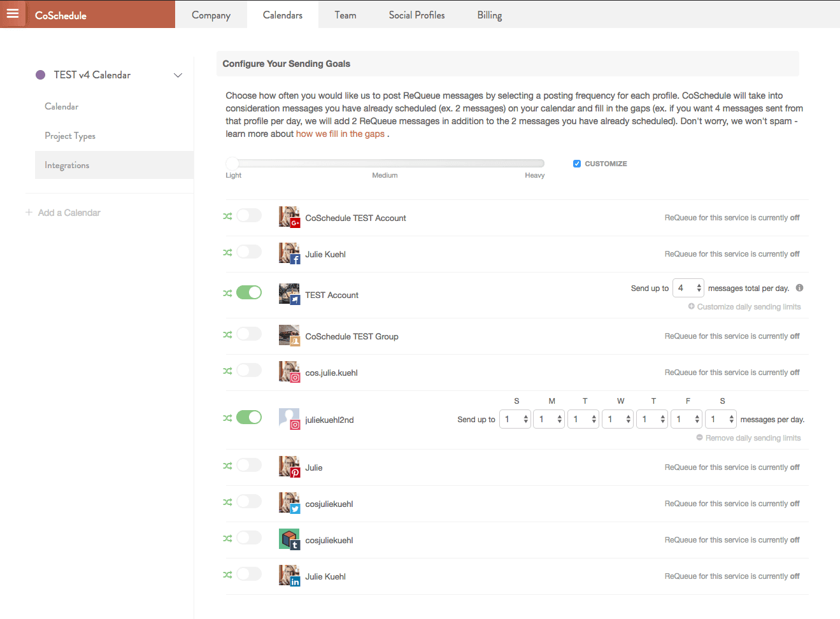Viewport: 840px width, 619px height.
Task: Click Remove daily sending limits
Action: coord(748,438)
